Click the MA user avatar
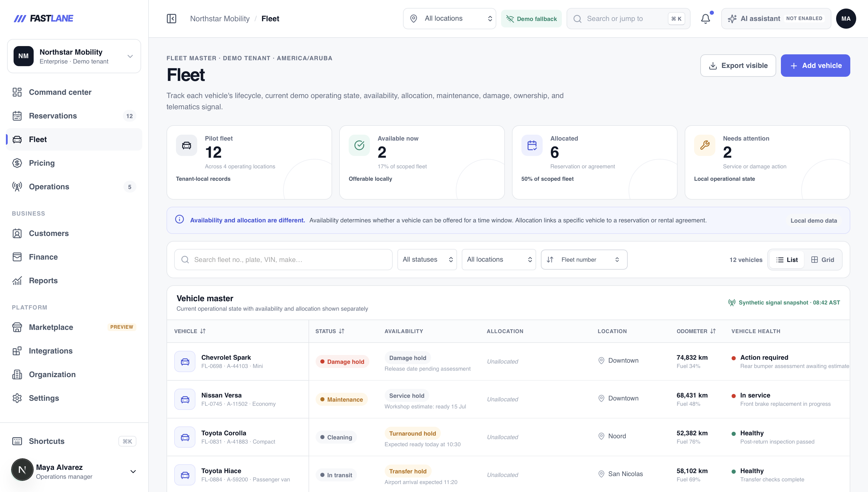Screen dimensions: 868x492 [846, 19]
